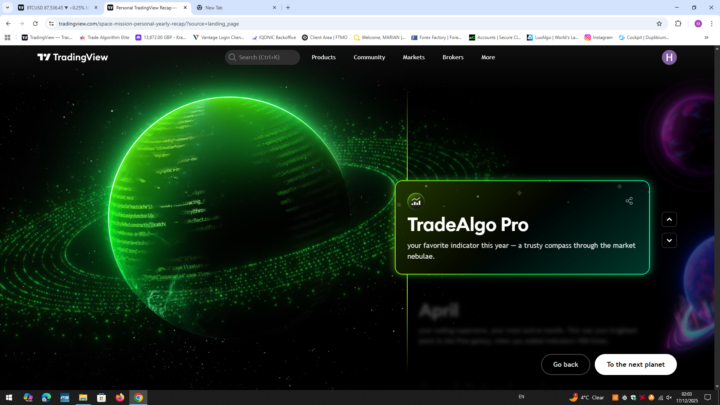
Task: Open the Windows Start menu
Action: tap(9, 398)
